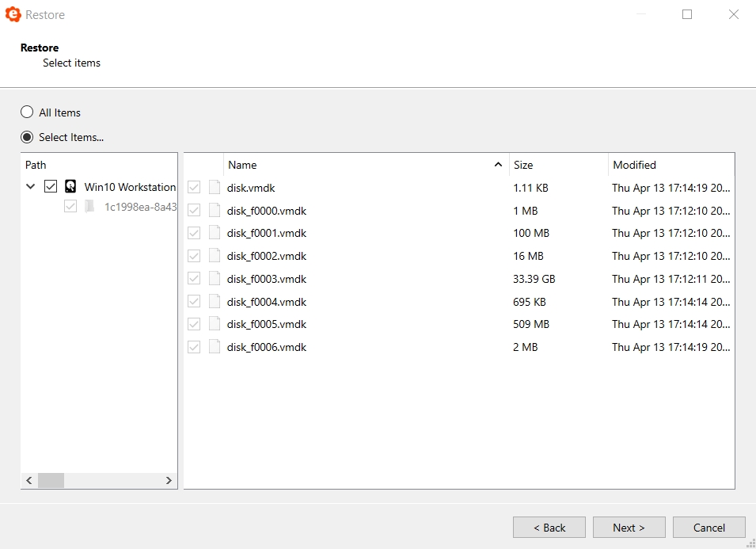Toggle the checkbox for disk_f0006.vmdk

(194, 347)
